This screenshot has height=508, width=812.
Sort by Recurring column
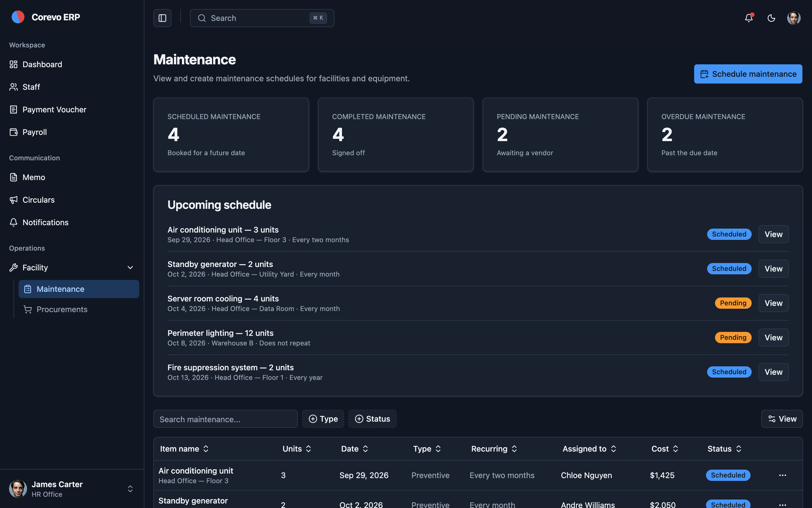(x=494, y=449)
